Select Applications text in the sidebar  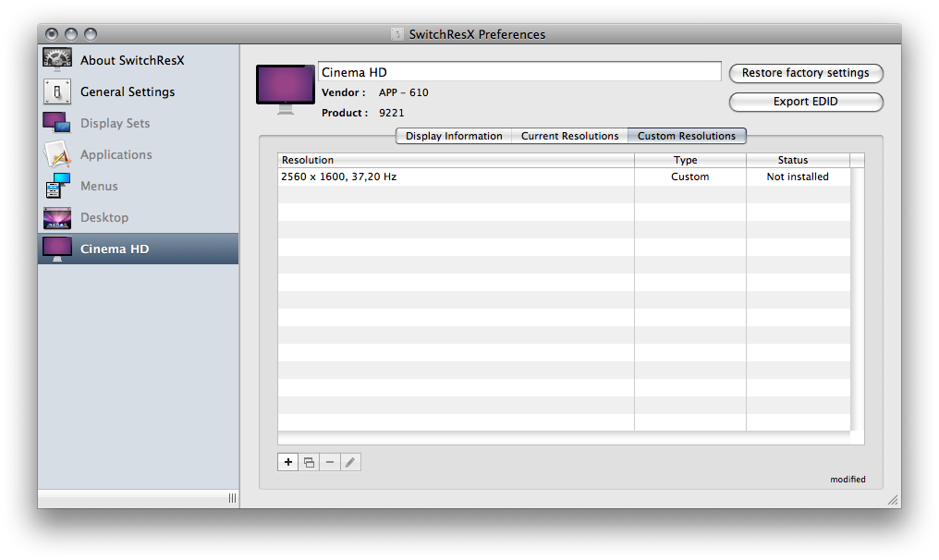tap(116, 154)
